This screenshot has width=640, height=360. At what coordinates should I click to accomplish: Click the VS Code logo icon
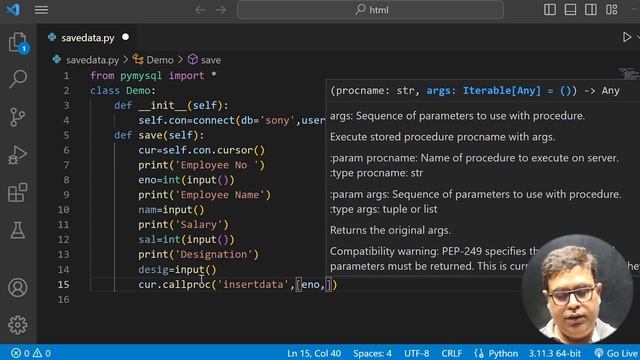13,9
